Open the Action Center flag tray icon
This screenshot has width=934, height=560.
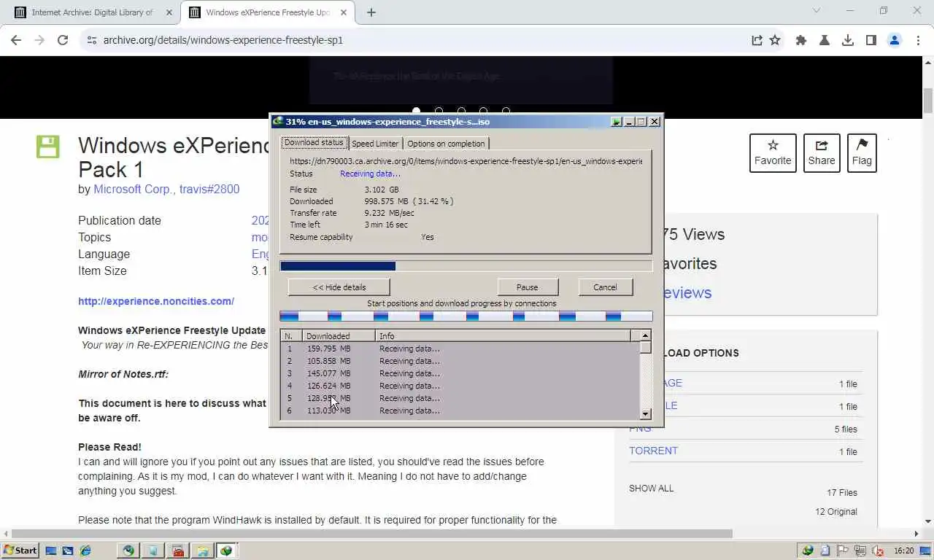[842, 551]
